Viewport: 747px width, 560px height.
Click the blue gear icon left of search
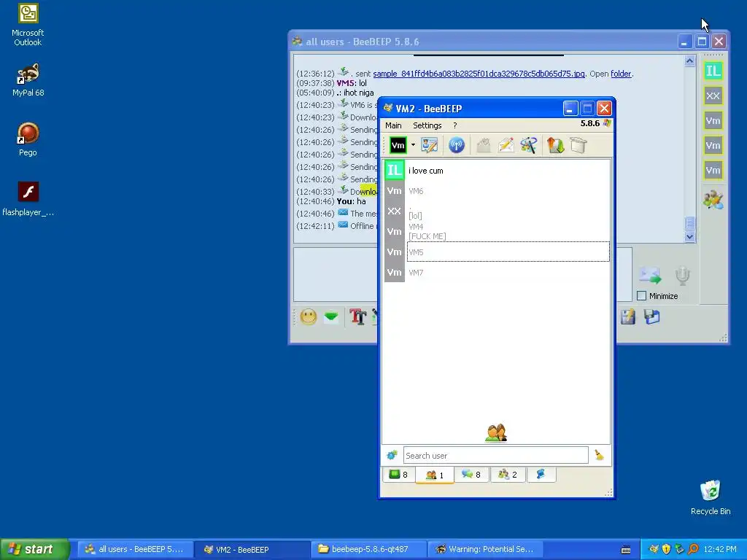tap(392, 455)
